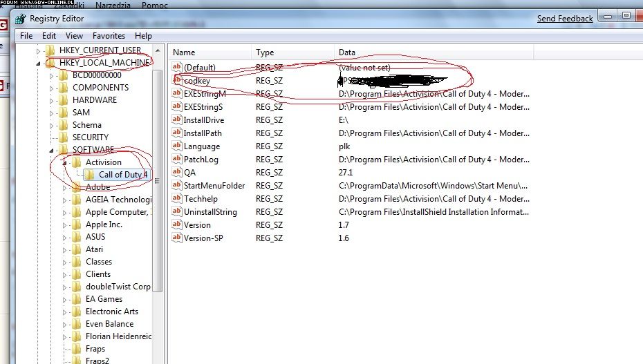Expand the SAM key
The image size is (643, 364).
tap(51, 113)
